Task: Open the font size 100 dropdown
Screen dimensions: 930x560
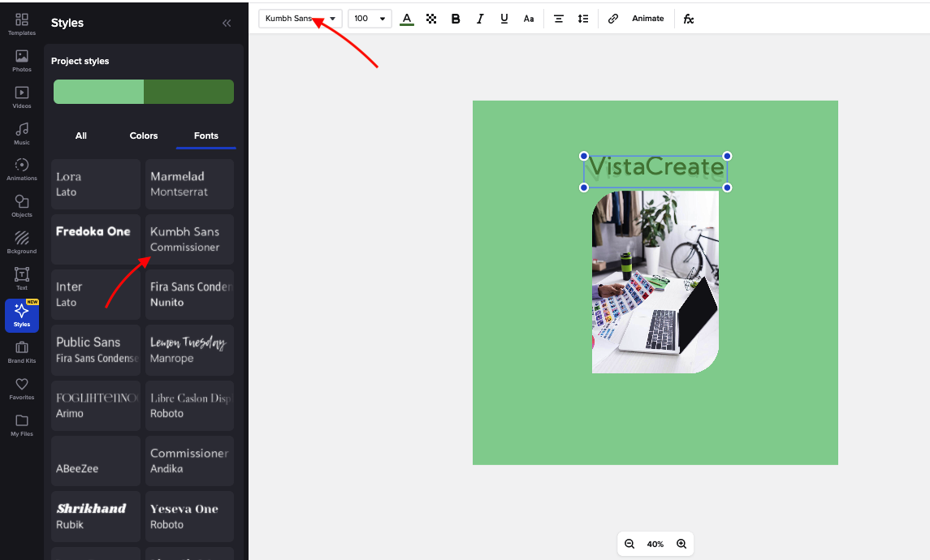Action: pyautogui.click(x=370, y=19)
